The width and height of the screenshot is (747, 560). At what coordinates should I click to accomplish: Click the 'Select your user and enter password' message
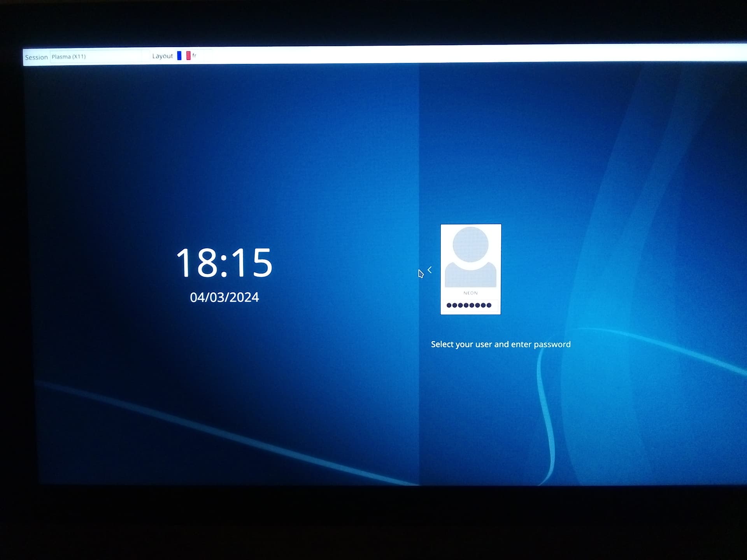tap(501, 344)
